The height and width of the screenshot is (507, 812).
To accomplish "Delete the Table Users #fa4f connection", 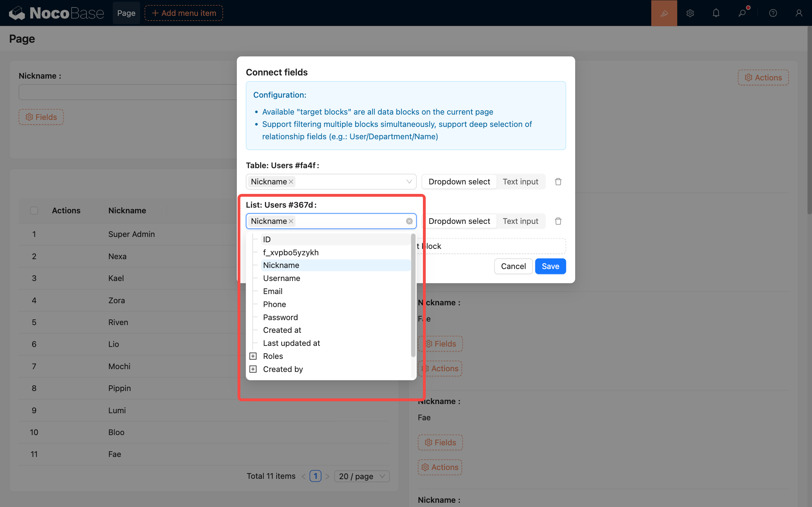I will point(558,182).
